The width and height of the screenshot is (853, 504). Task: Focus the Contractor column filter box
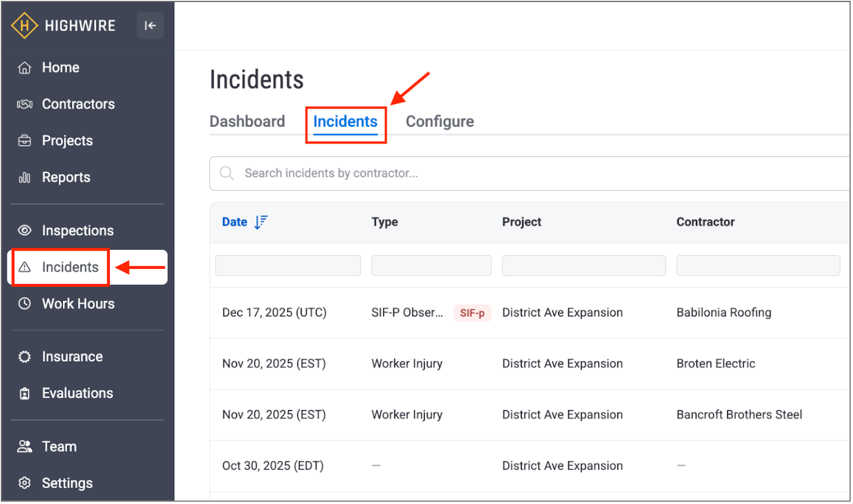tap(758, 265)
